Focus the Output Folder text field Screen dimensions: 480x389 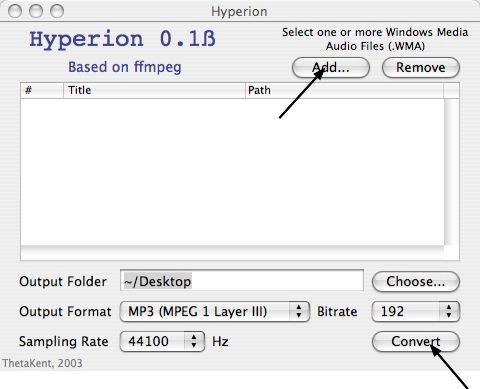pos(242,280)
